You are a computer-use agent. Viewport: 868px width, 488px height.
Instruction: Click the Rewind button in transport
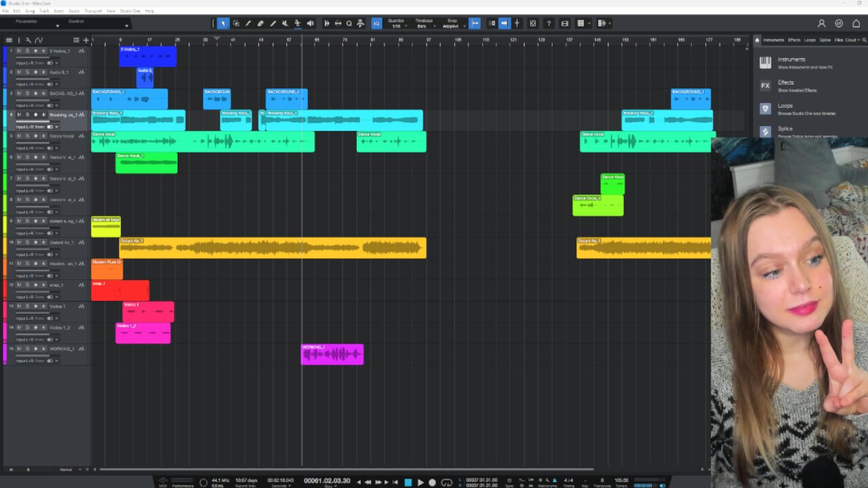click(x=368, y=483)
